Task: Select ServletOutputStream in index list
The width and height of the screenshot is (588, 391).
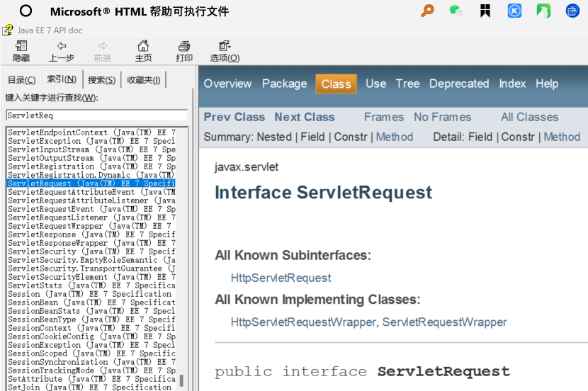Action: (91, 158)
